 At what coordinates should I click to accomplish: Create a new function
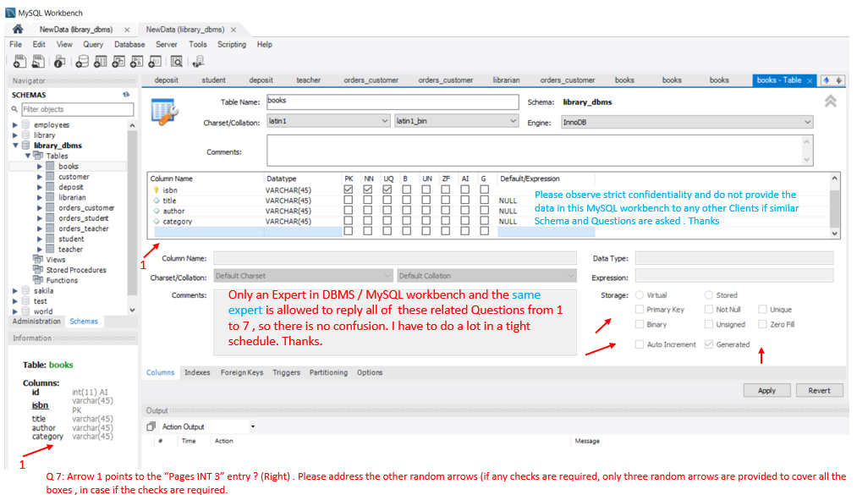coord(155,62)
